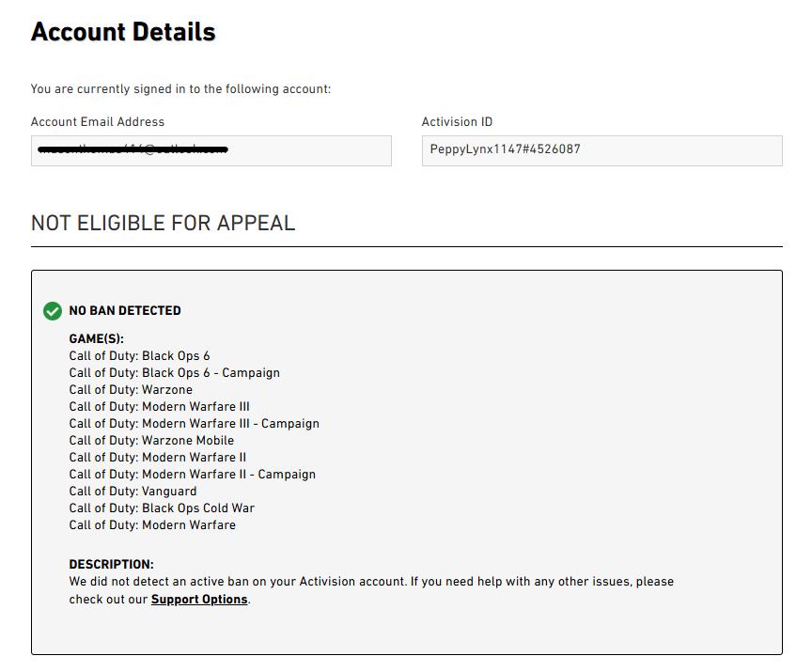
Task: Click the Activision ID field
Action: [601, 150]
